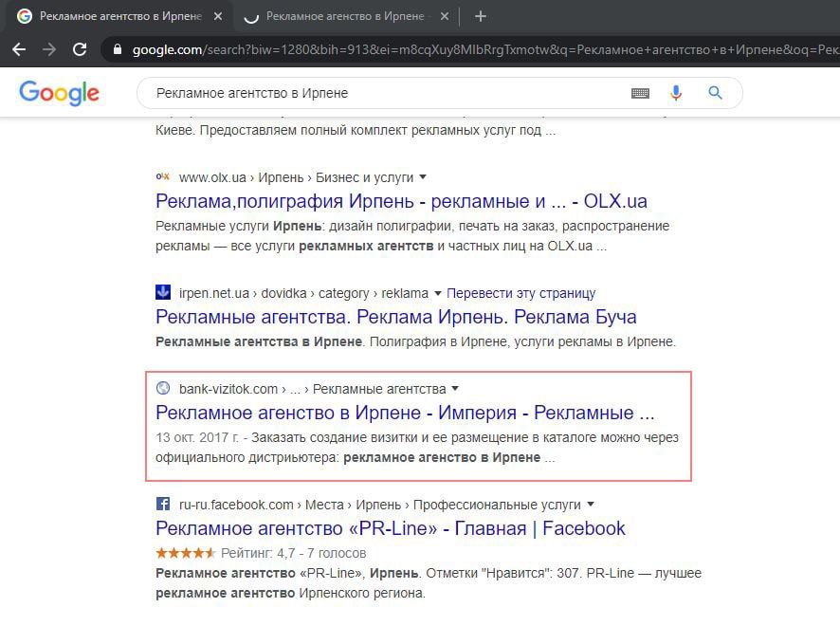Click the browser forward arrow
Viewport: 840px width, 626px height.
(49, 49)
